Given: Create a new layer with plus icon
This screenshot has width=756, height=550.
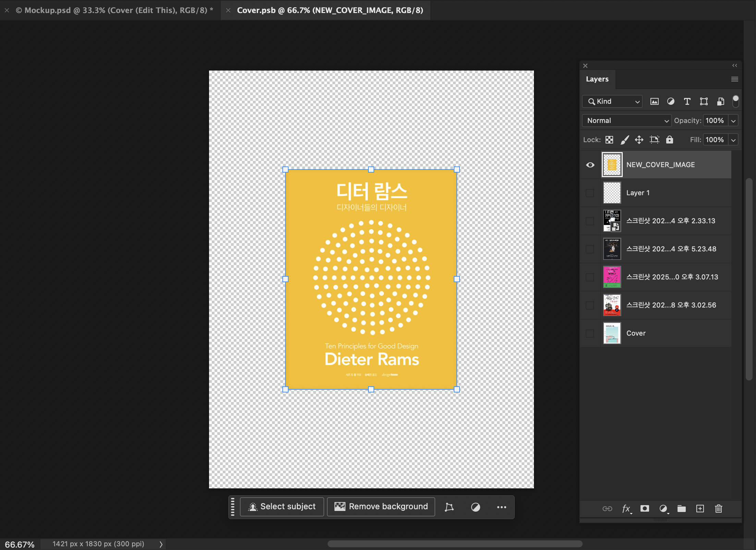Looking at the screenshot, I should tap(700, 509).
